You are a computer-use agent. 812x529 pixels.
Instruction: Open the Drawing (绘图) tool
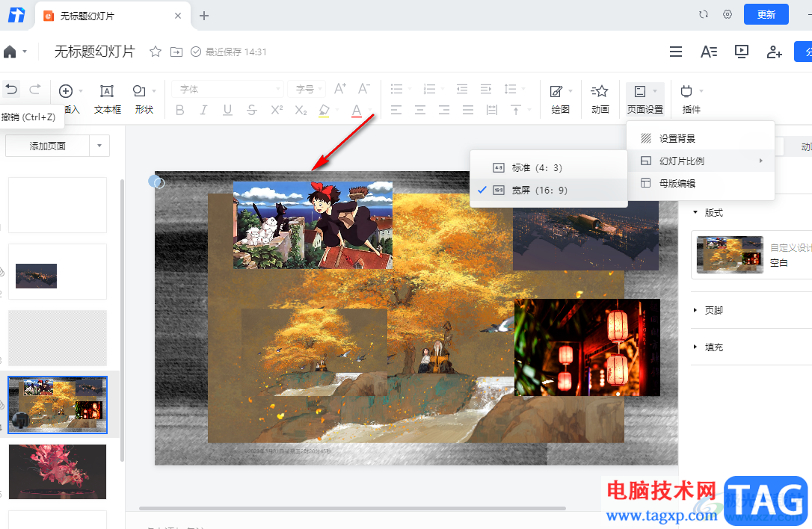560,99
